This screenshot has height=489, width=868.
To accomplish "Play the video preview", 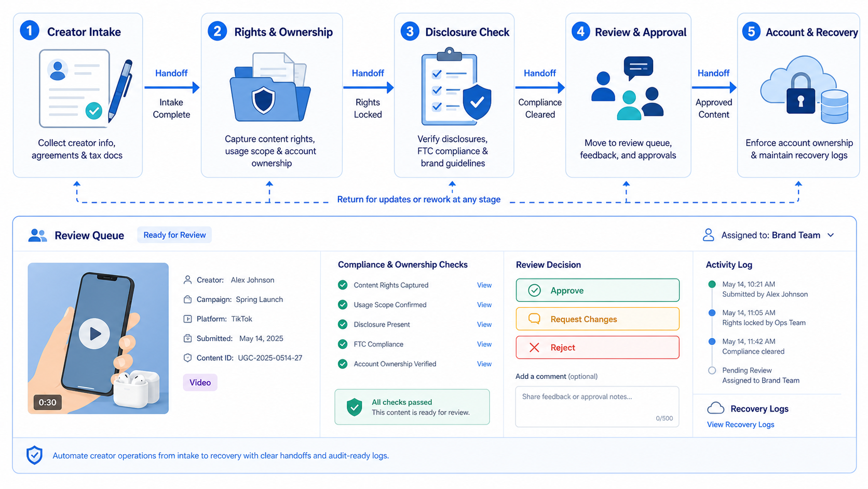I will point(94,334).
